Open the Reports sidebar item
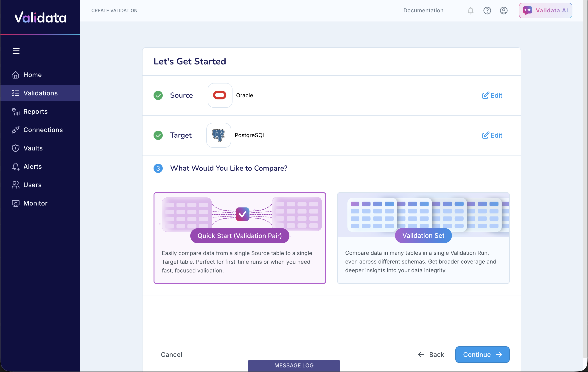 [x=35, y=111]
